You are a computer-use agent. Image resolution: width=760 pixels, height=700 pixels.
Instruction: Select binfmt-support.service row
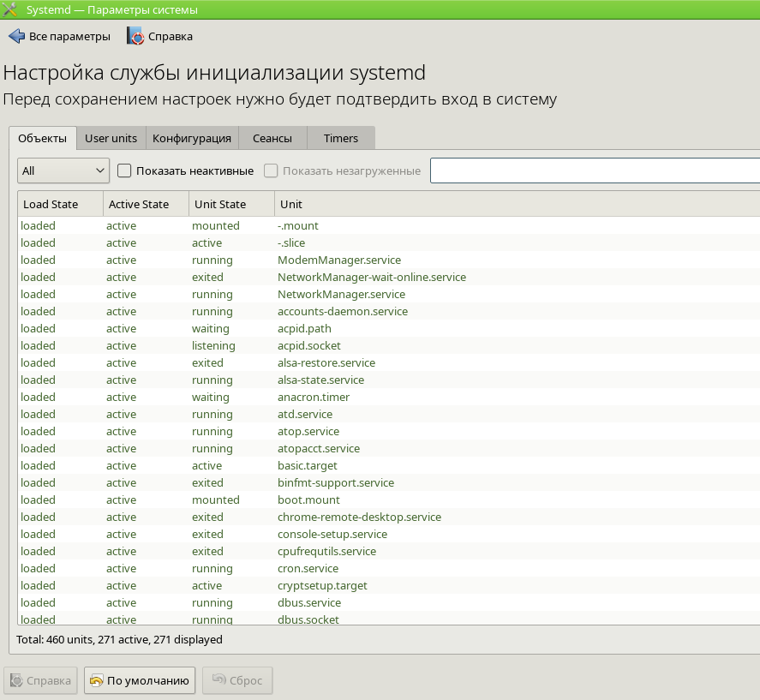pyautogui.click(x=389, y=482)
